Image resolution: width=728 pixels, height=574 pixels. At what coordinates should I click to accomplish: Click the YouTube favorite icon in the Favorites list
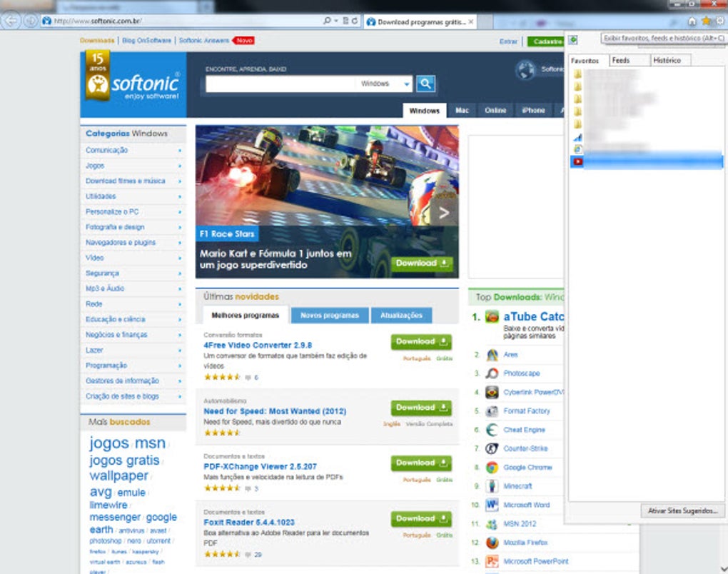[x=577, y=161]
